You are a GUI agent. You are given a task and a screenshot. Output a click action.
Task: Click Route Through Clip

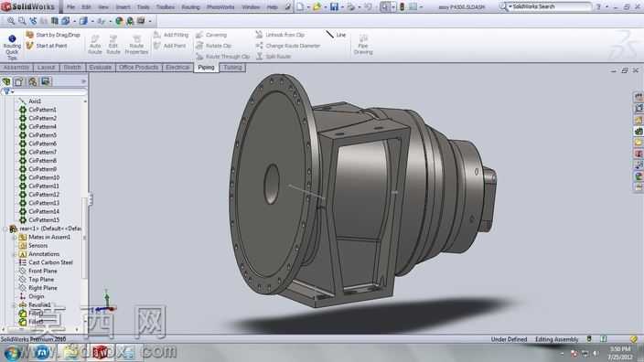223,57
